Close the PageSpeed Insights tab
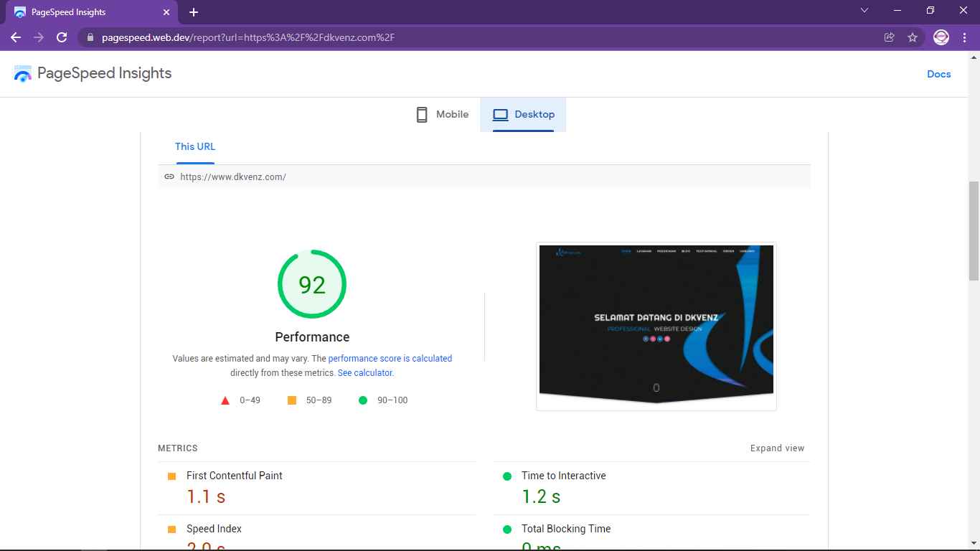The width and height of the screenshot is (980, 551). 166,12
